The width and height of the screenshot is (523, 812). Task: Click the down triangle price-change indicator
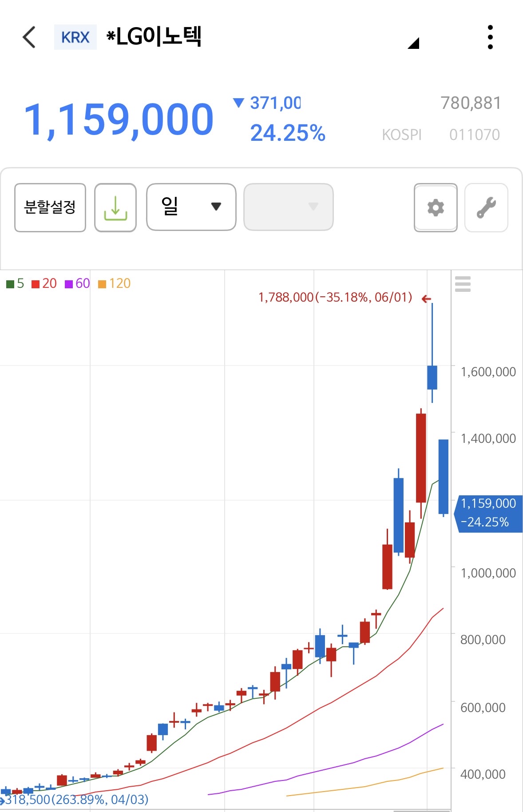pos(238,103)
